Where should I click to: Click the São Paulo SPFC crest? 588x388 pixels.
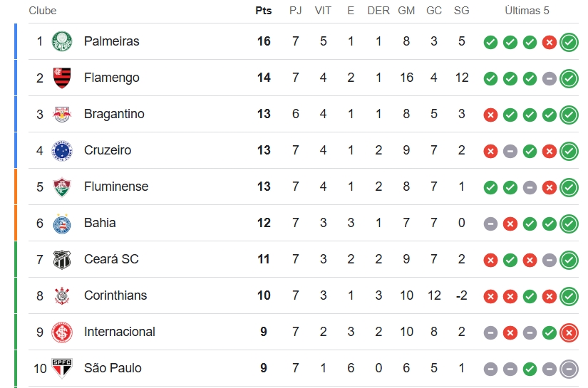coord(62,369)
